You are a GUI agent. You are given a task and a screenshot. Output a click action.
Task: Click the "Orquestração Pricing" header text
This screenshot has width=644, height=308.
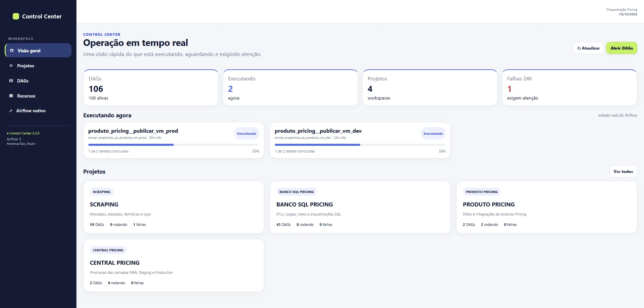coord(622,10)
